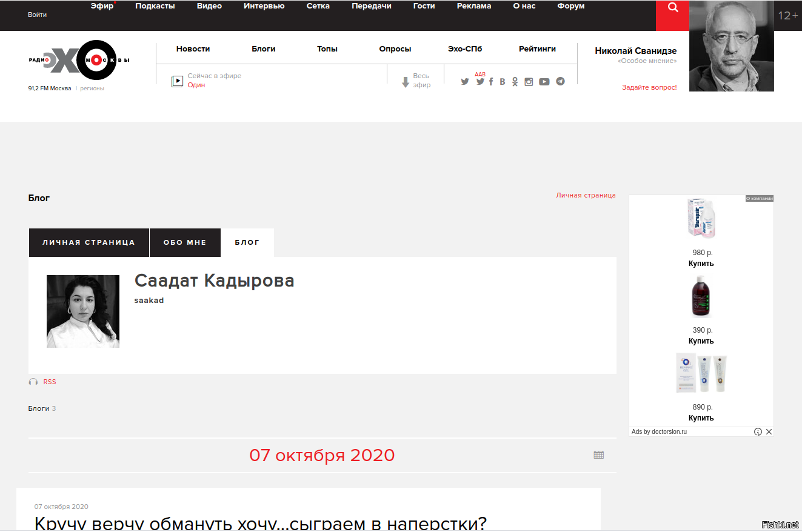The image size is (802, 532).
Task: Go to the Рейтинги section
Action: 537,48
